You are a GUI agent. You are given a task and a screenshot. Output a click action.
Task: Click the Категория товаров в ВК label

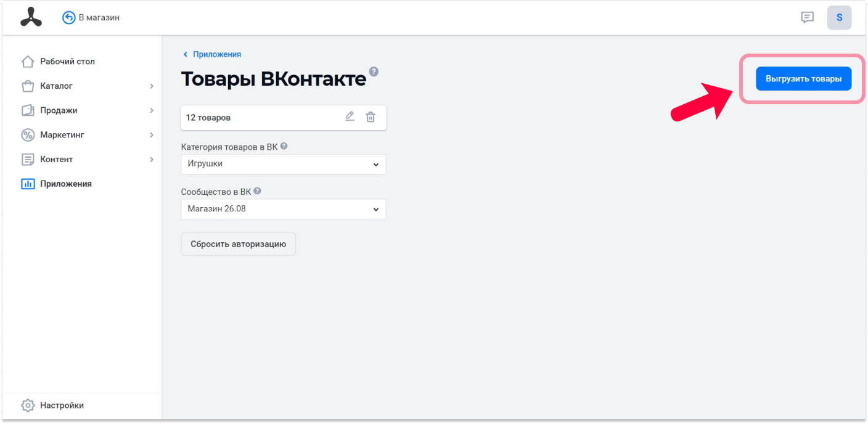click(x=229, y=147)
